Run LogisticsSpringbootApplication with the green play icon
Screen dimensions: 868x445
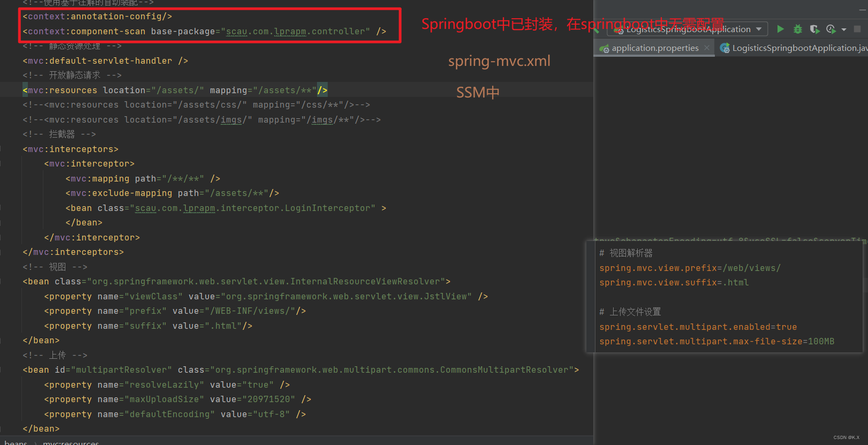(x=780, y=29)
